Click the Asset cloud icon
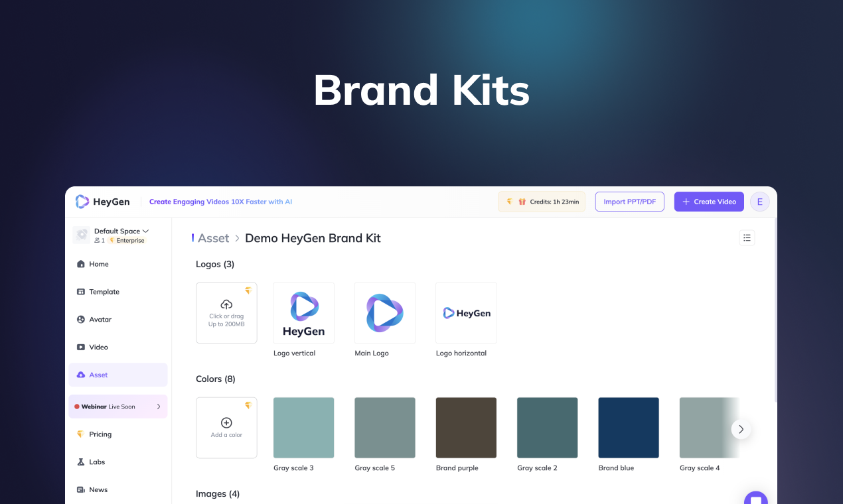The height and width of the screenshot is (504, 843). click(81, 375)
